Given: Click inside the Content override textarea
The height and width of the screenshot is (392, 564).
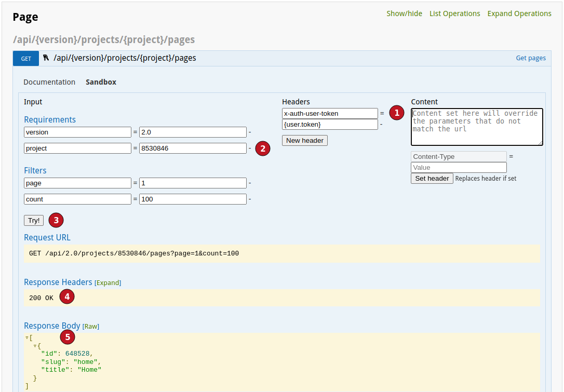Looking at the screenshot, I should coord(476,127).
